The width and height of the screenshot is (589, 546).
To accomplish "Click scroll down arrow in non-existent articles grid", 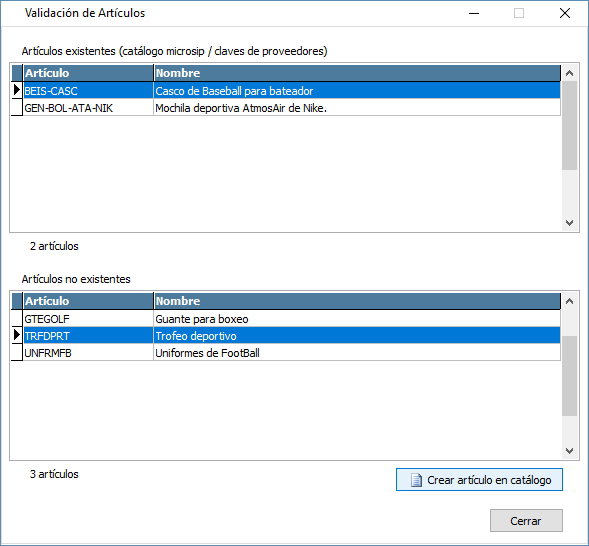I will point(569,451).
